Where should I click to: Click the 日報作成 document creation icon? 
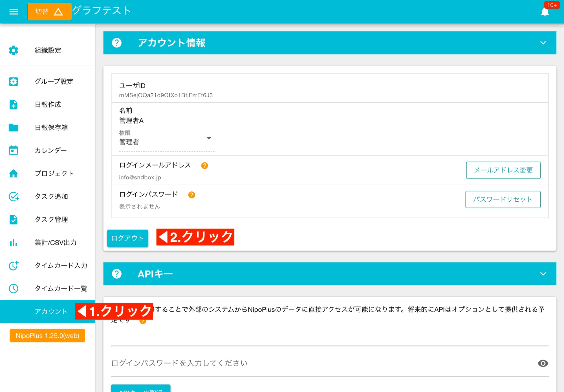pyautogui.click(x=14, y=105)
